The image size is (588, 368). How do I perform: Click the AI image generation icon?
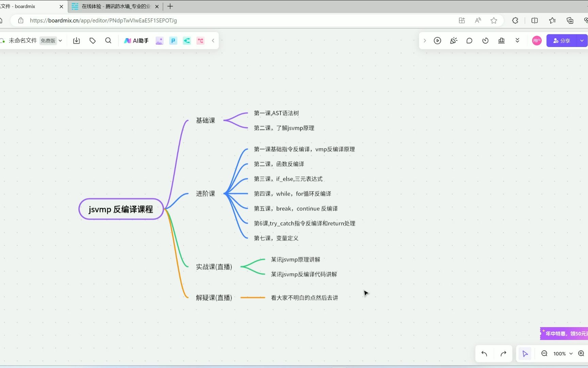tap(159, 41)
